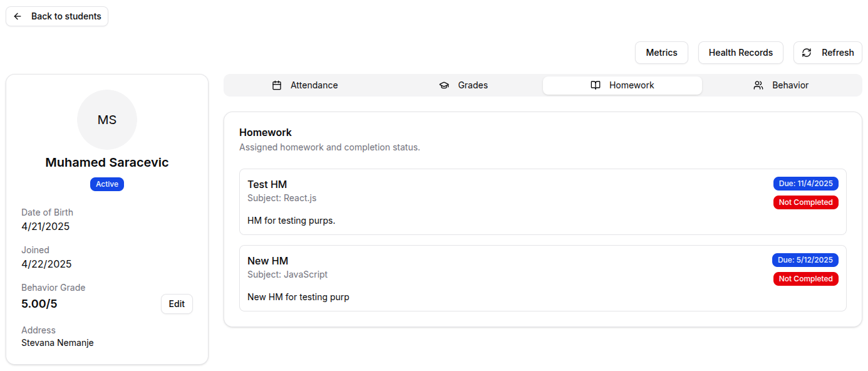Click Not Completed badge on New HM
Screen dimensions: 868x371
(805, 279)
